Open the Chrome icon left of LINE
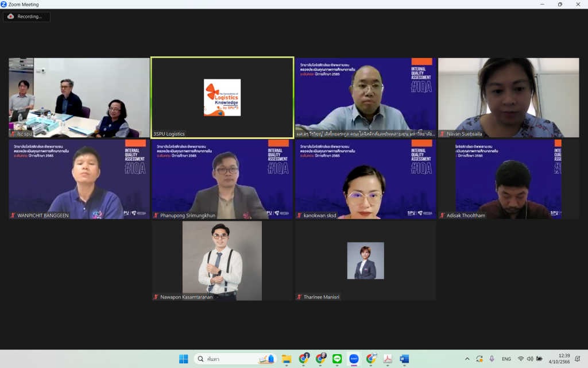This screenshot has height=368, width=588. [x=320, y=359]
